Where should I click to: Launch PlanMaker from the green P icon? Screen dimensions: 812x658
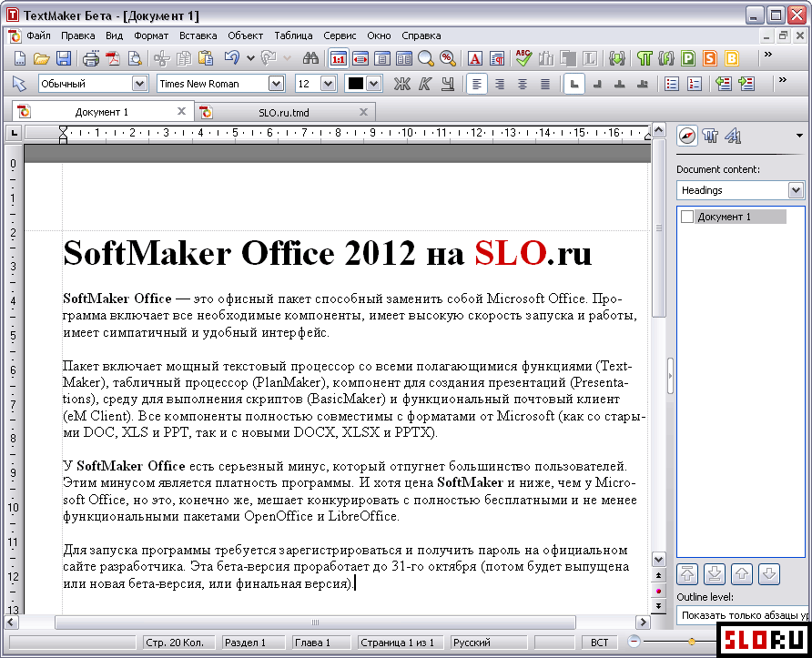coord(688,58)
